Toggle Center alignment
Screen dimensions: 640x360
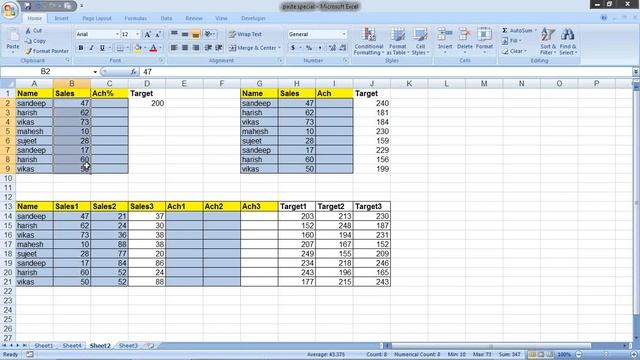click(185, 48)
